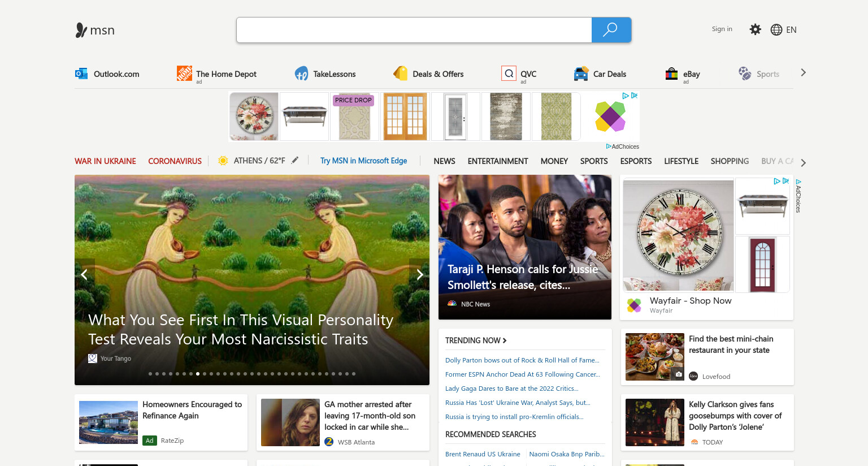Open Homeowners Refinance ad thumbnail
Screen dimensions: 868x466
[x=108, y=422]
